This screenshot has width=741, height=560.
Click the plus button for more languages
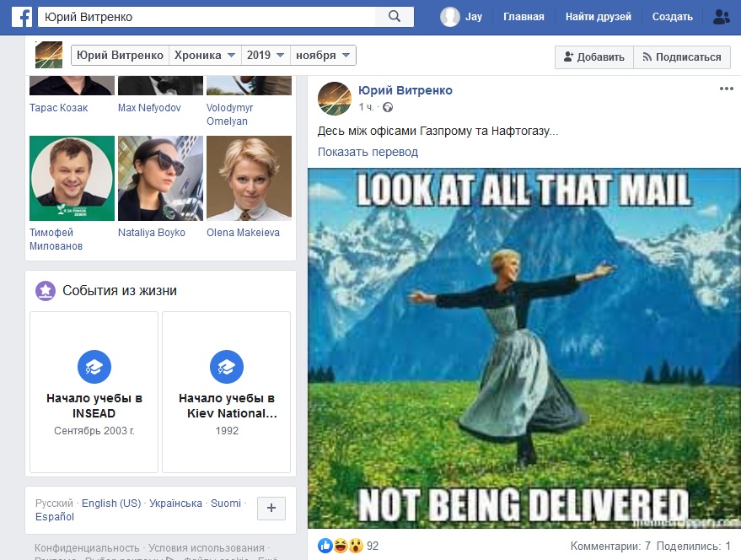271,508
